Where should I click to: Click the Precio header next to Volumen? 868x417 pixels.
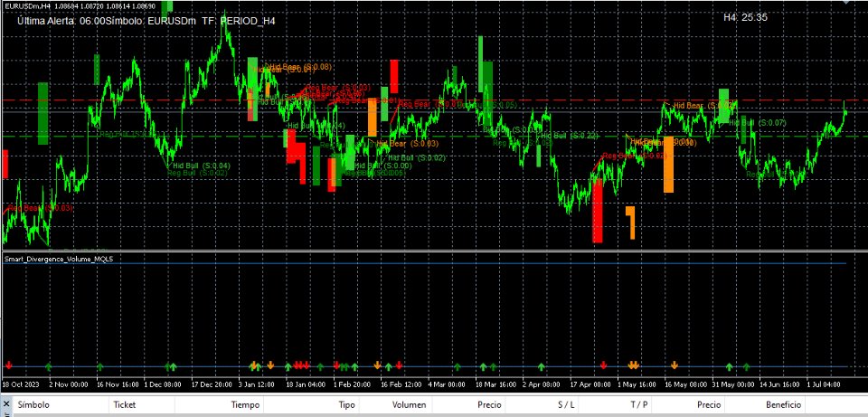click(489, 405)
